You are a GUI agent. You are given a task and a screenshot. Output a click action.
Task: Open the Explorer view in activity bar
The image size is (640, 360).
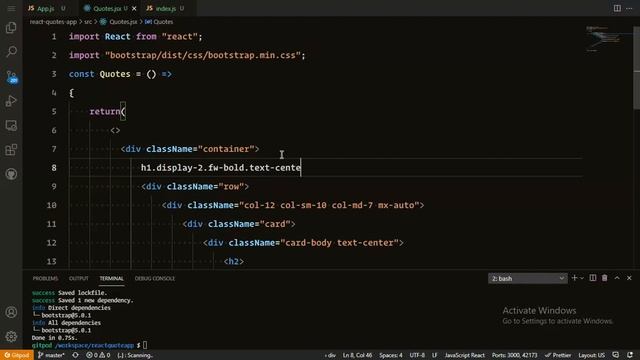(11, 27)
